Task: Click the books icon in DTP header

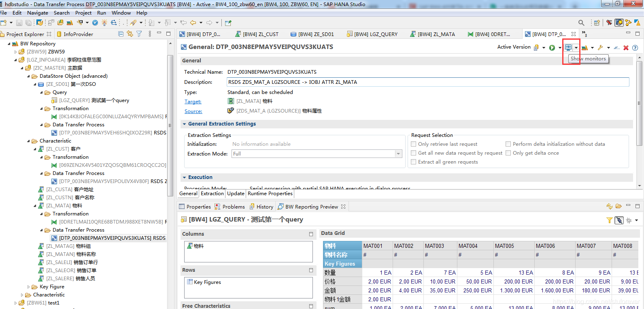Action: click(x=584, y=48)
